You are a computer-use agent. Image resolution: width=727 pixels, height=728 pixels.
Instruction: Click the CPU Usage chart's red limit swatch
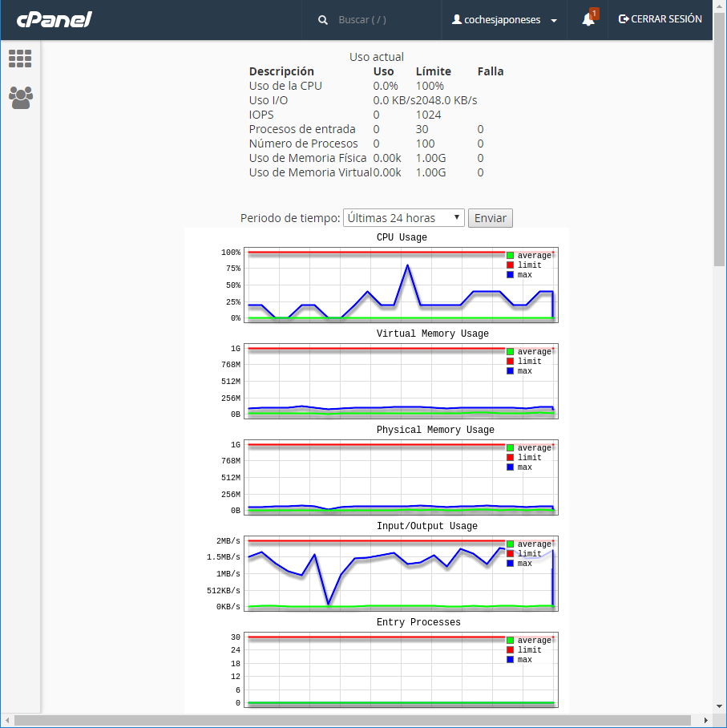point(511,265)
